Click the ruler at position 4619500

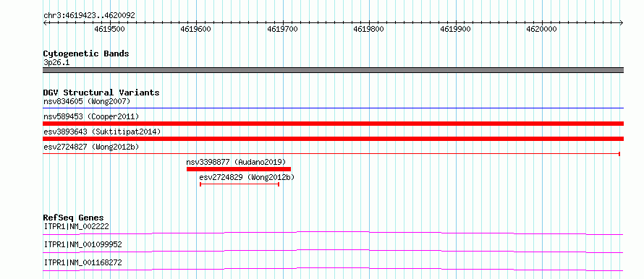pos(110,29)
